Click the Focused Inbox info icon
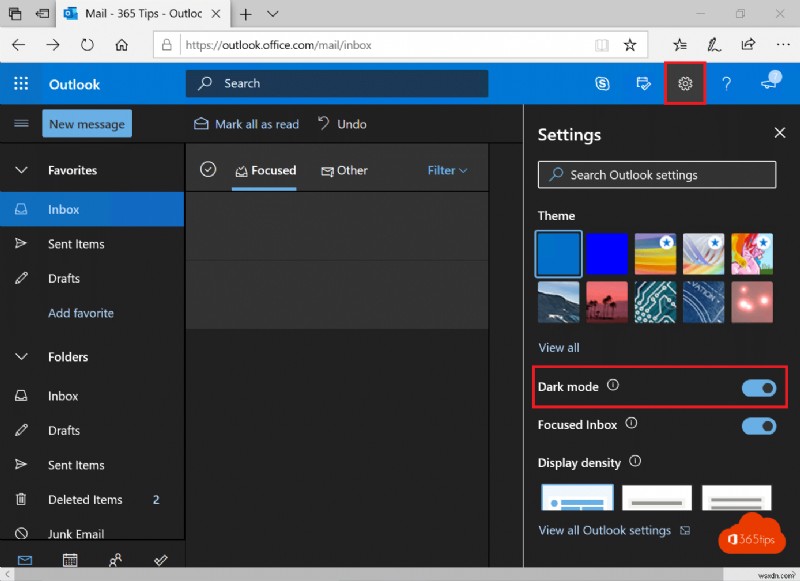This screenshot has height=581, width=800. (631, 423)
